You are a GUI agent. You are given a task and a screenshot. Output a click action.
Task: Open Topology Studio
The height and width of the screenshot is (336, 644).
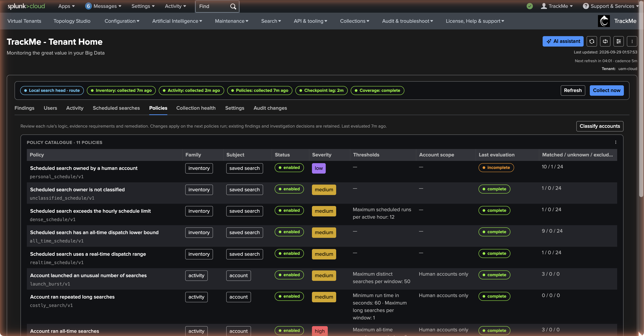[x=72, y=21]
